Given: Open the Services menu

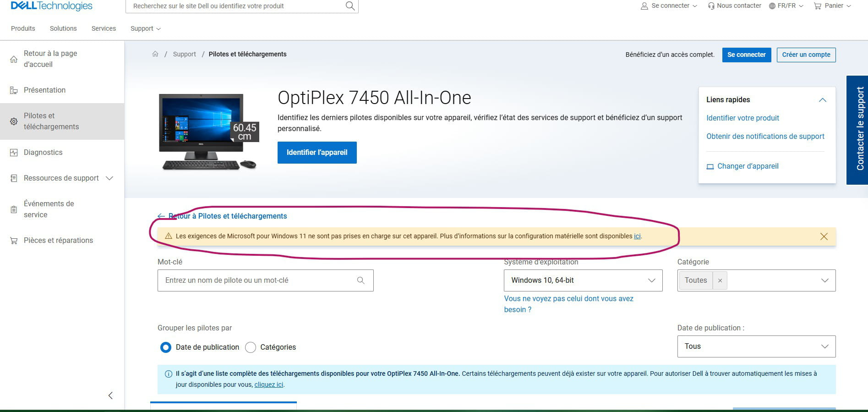Looking at the screenshot, I should [104, 28].
